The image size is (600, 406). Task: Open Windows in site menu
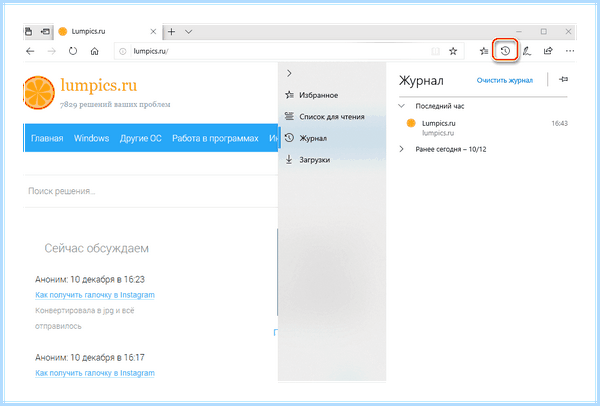pyautogui.click(x=91, y=138)
